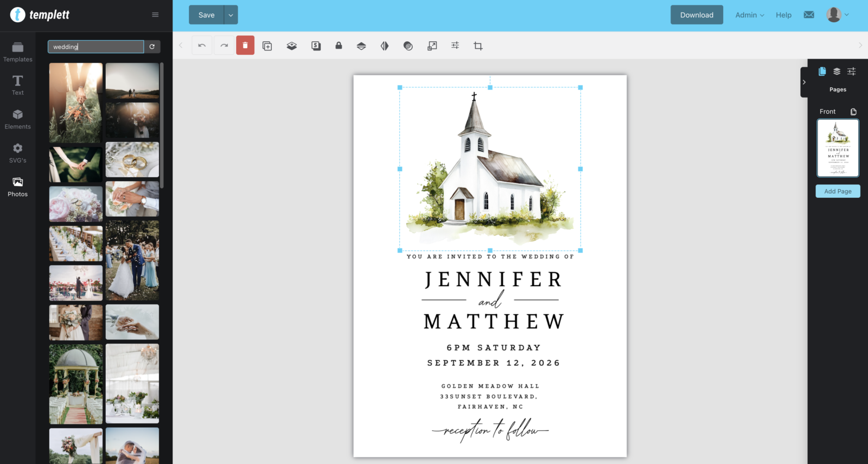Open the Save dropdown arrow
This screenshot has width=868, height=464.
(231, 15)
